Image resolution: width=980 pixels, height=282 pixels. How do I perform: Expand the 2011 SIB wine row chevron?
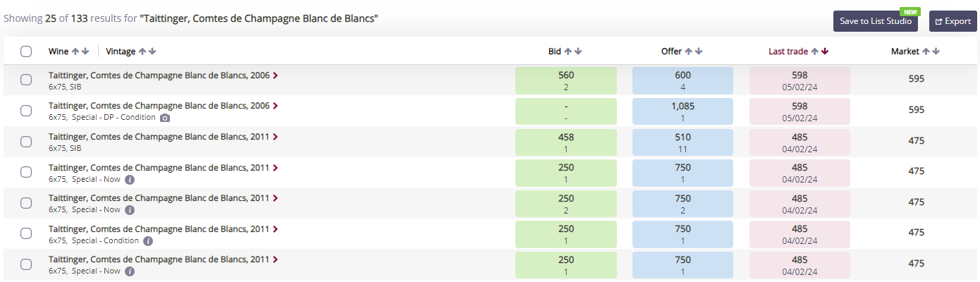(276, 137)
